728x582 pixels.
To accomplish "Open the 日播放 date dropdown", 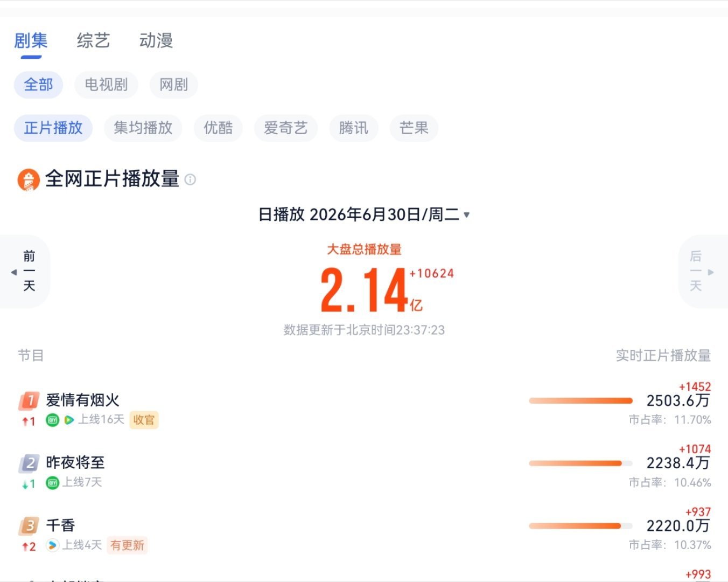I will pyautogui.click(x=364, y=215).
